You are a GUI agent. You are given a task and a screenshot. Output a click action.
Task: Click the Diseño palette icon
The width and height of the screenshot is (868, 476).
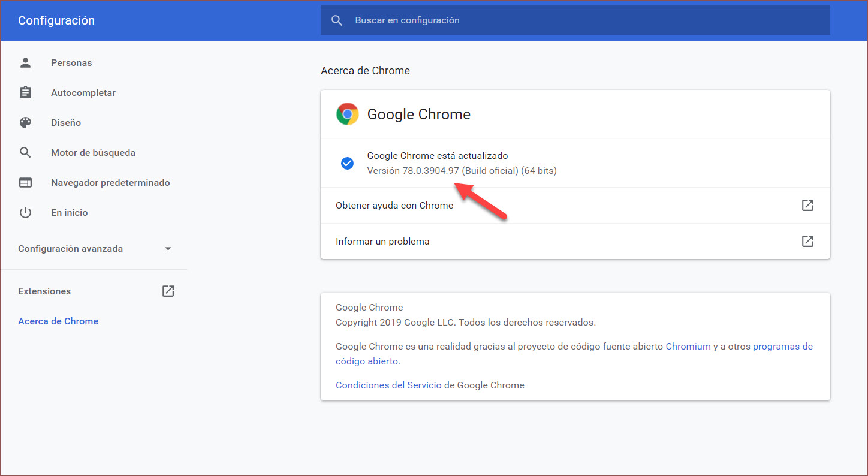point(25,122)
